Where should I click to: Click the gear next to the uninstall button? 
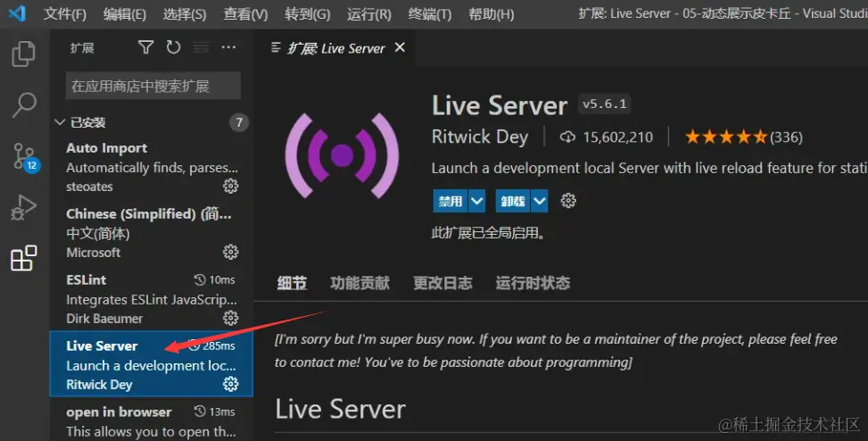coord(568,201)
